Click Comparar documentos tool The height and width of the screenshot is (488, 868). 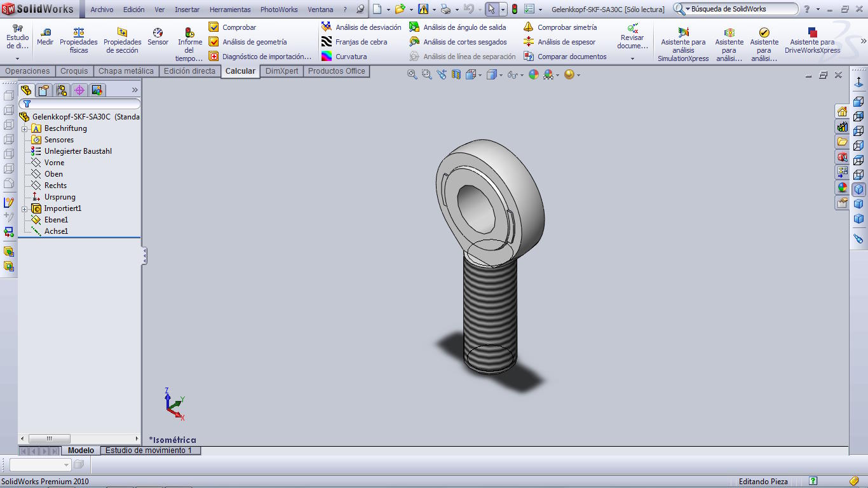tap(565, 57)
